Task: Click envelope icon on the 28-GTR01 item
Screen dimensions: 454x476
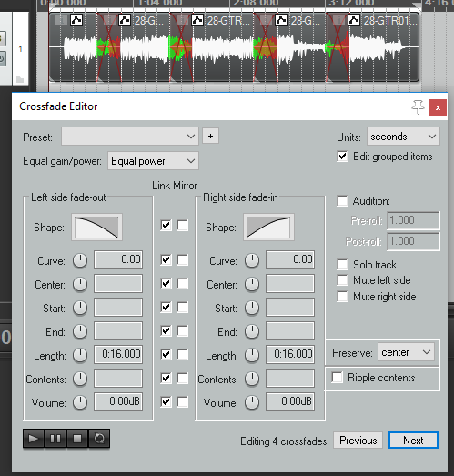Action: tap(354, 20)
